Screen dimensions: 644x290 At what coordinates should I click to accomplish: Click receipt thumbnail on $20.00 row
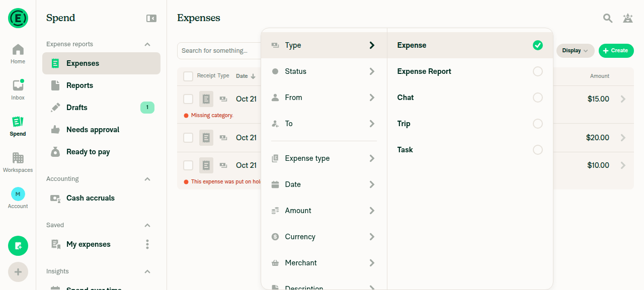206,138
